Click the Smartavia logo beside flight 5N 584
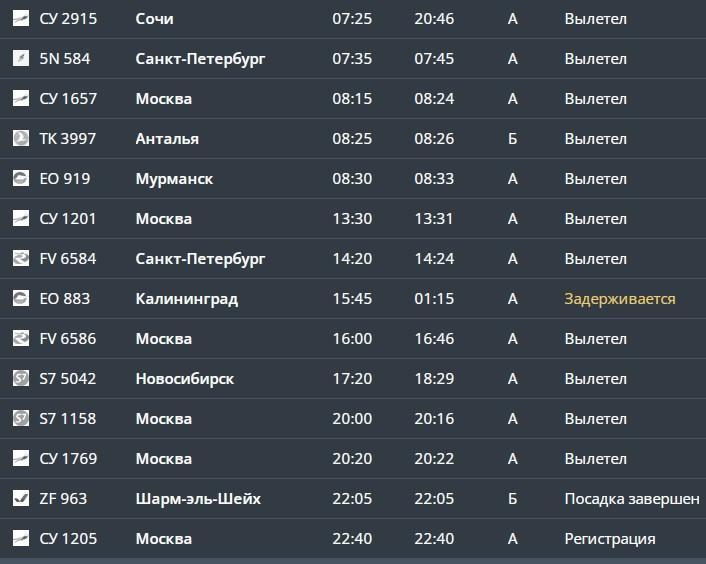 (21, 59)
